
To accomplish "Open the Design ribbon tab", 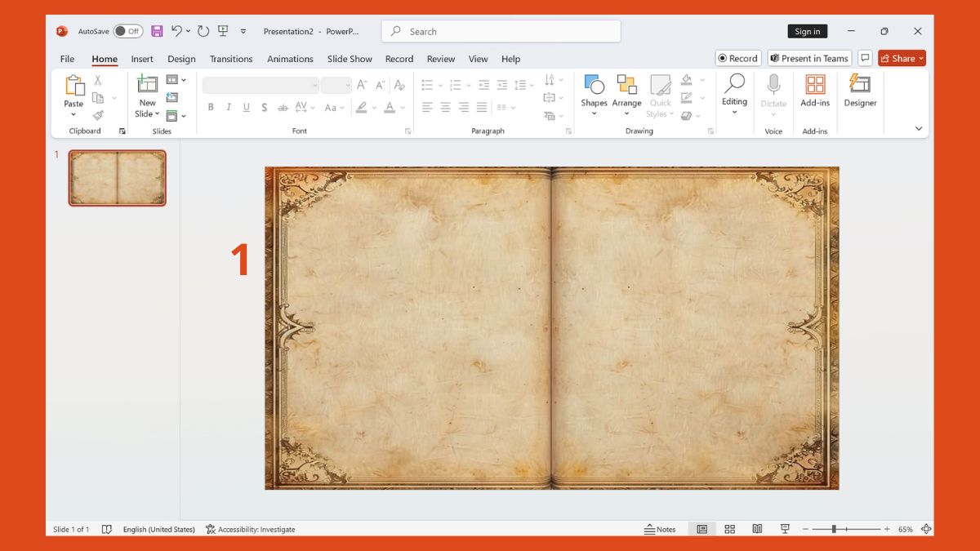I will point(181,59).
